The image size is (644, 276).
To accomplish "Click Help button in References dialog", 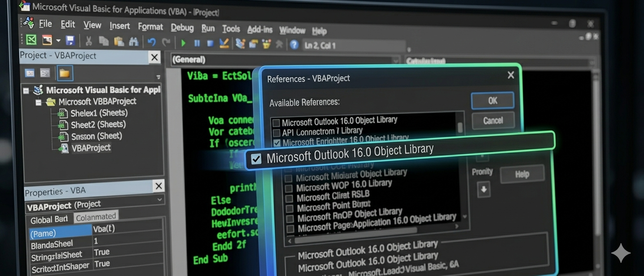I will pos(522,175).
